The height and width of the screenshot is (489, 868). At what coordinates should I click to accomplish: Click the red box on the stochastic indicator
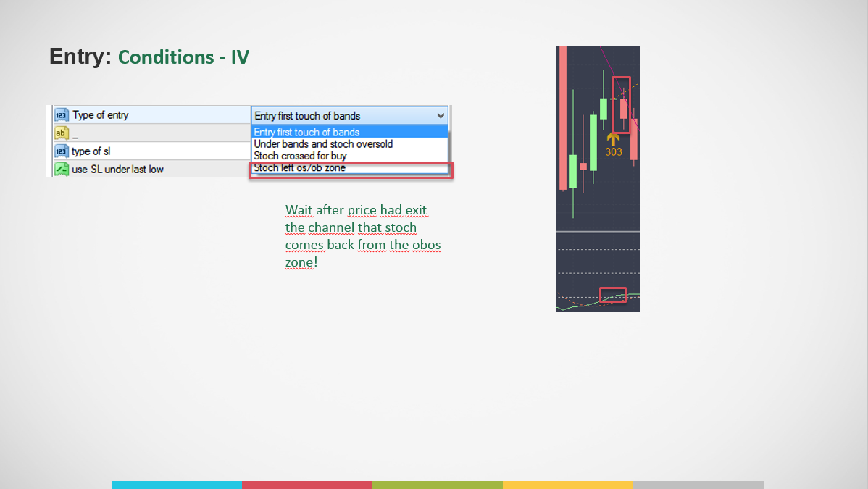pos(613,295)
